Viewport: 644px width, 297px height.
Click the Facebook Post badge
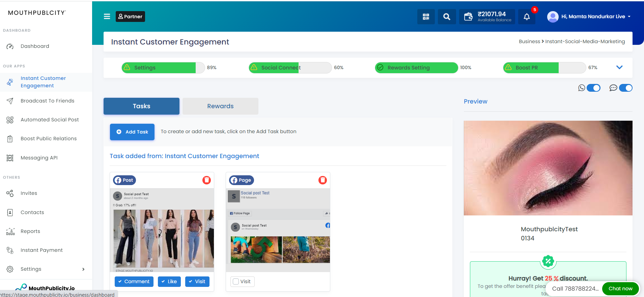coord(124,180)
